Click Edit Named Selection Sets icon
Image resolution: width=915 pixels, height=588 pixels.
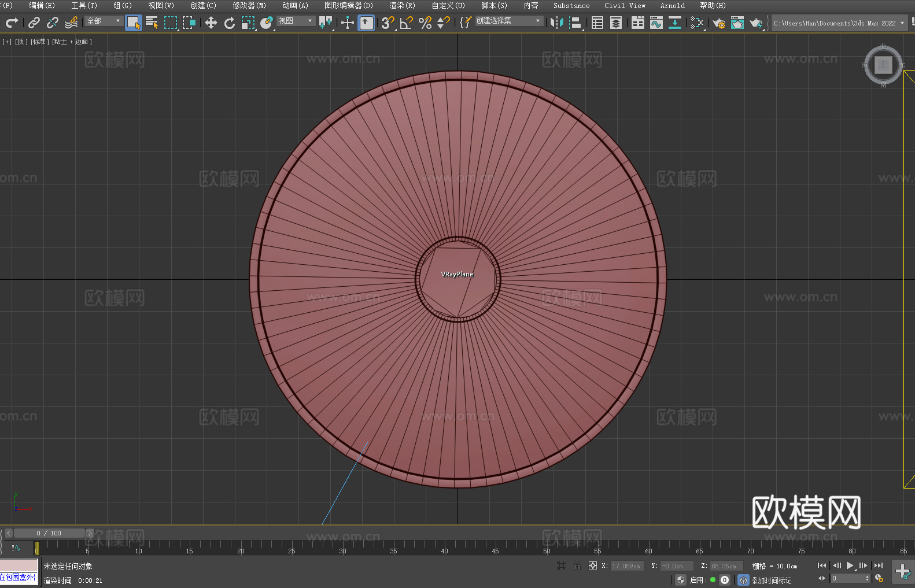(466, 23)
